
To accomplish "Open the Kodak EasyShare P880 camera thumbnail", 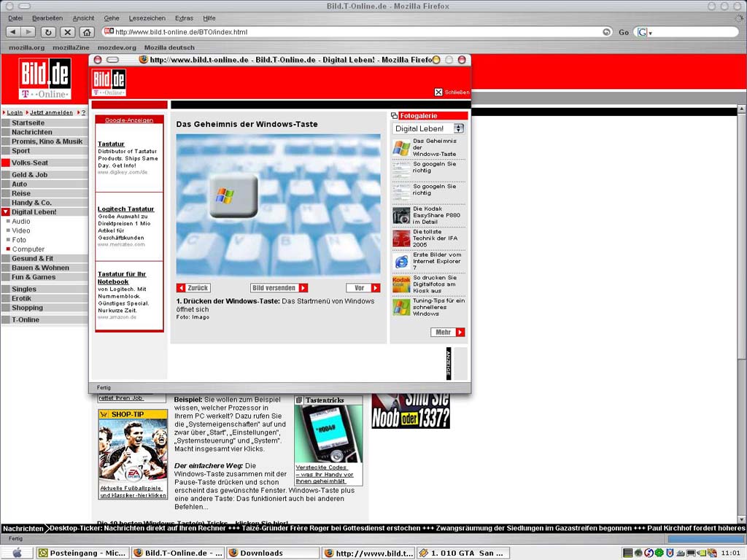I will (x=401, y=215).
